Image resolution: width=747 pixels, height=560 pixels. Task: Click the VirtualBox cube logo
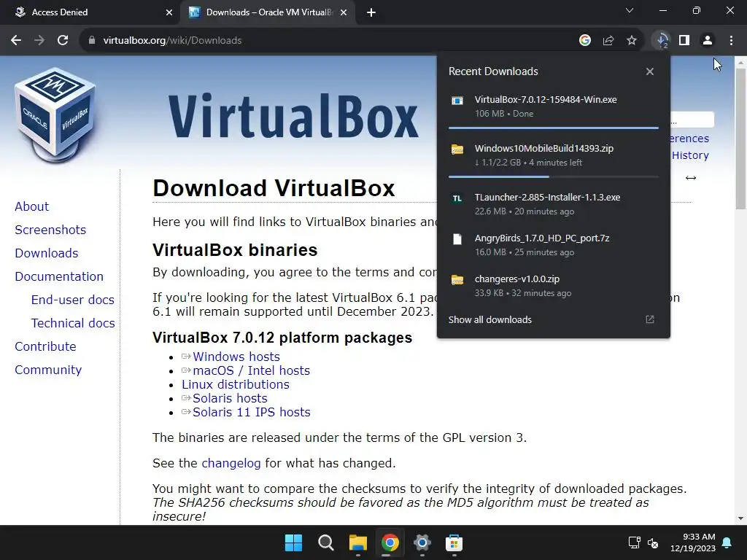55,114
